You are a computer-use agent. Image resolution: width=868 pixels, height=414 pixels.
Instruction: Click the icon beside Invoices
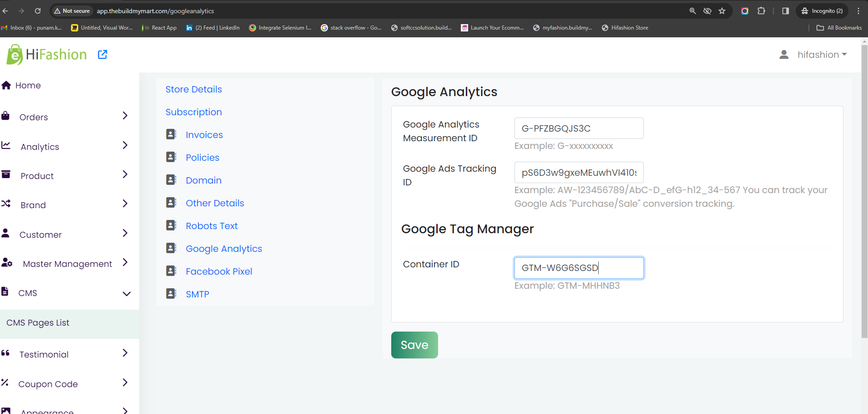(x=171, y=134)
